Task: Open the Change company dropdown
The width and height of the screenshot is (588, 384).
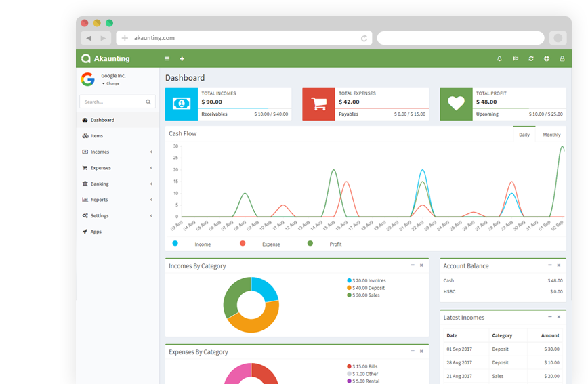Action: click(110, 83)
